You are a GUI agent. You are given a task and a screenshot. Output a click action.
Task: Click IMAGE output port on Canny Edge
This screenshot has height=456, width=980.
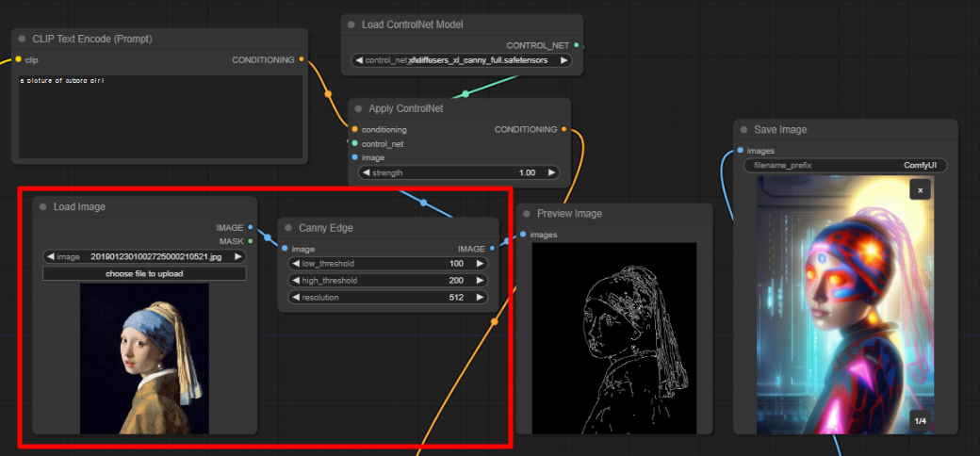pyautogui.click(x=492, y=249)
